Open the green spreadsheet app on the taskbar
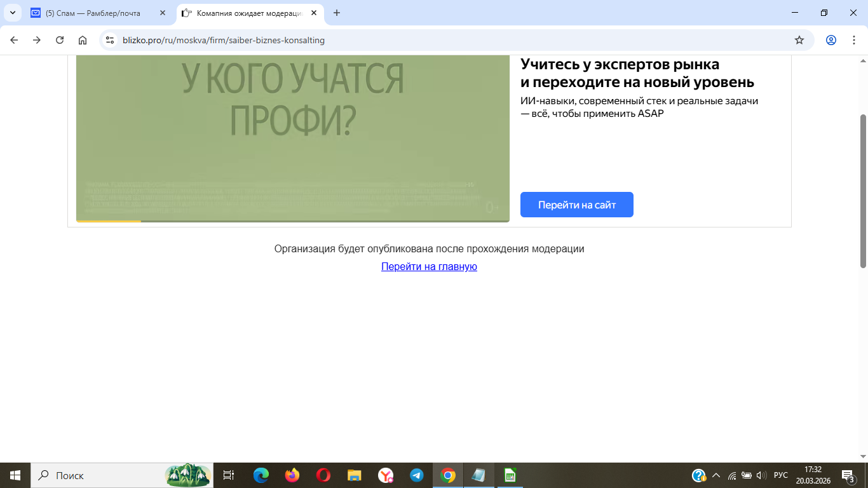Image resolution: width=868 pixels, height=488 pixels. (x=510, y=475)
